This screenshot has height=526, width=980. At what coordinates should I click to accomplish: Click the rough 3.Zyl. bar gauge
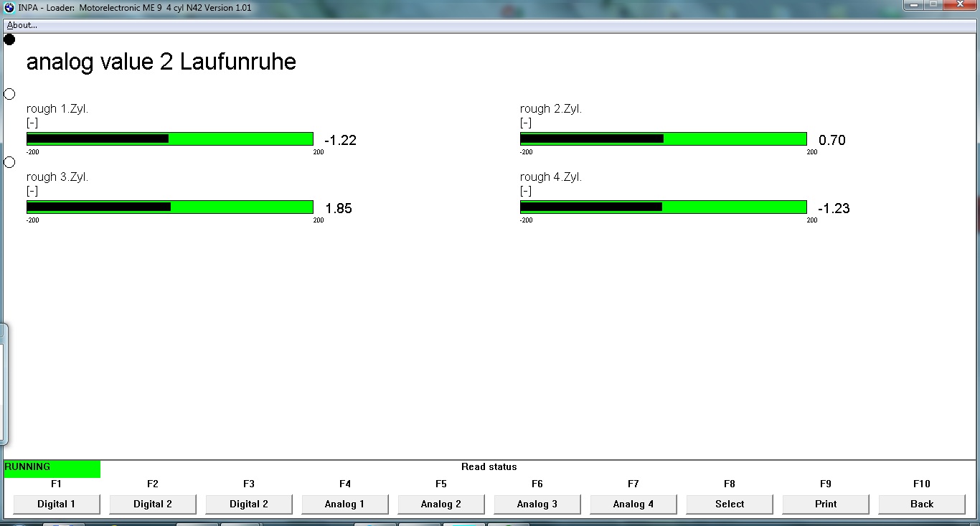tap(170, 207)
